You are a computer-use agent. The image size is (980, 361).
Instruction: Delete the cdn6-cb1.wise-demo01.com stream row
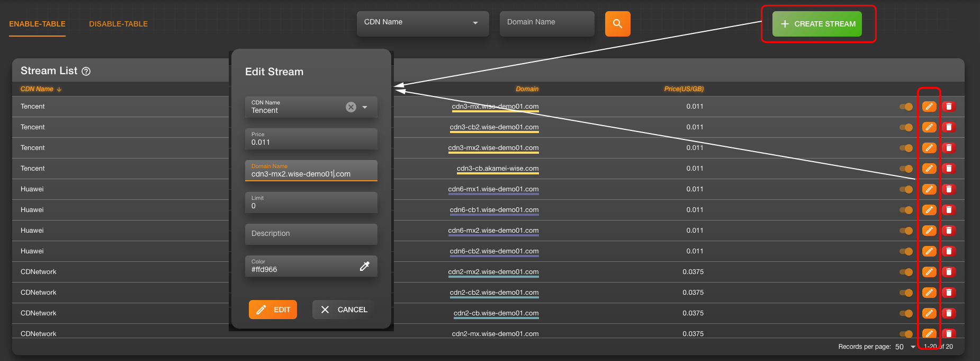(x=949, y=210)
